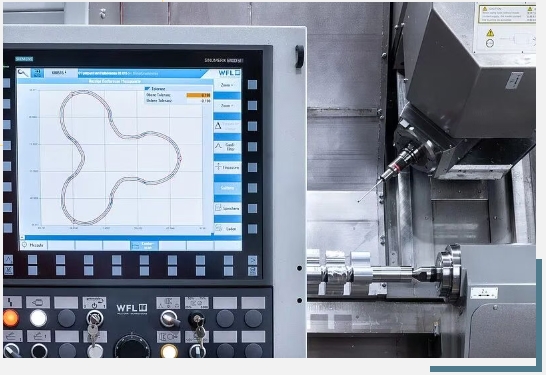Click the Untere Toleranz value field
The height and width of the screenshot is (375, 546).
click(198, 101)
